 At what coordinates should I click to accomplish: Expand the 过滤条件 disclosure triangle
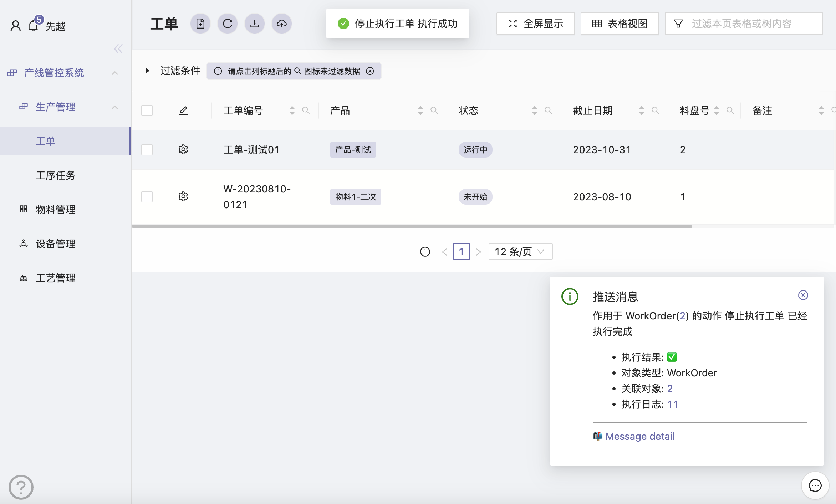147,71
